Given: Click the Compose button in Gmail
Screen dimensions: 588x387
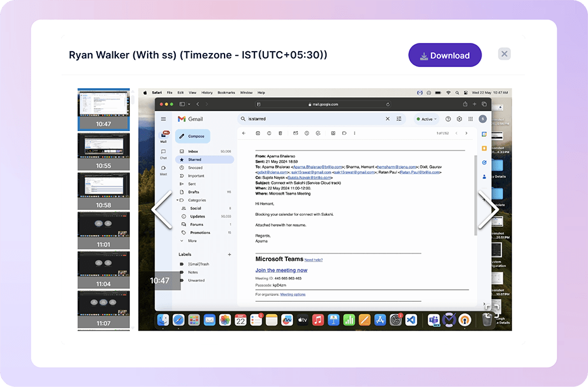Looking at the screenshot, I should (x=192, y=136).
